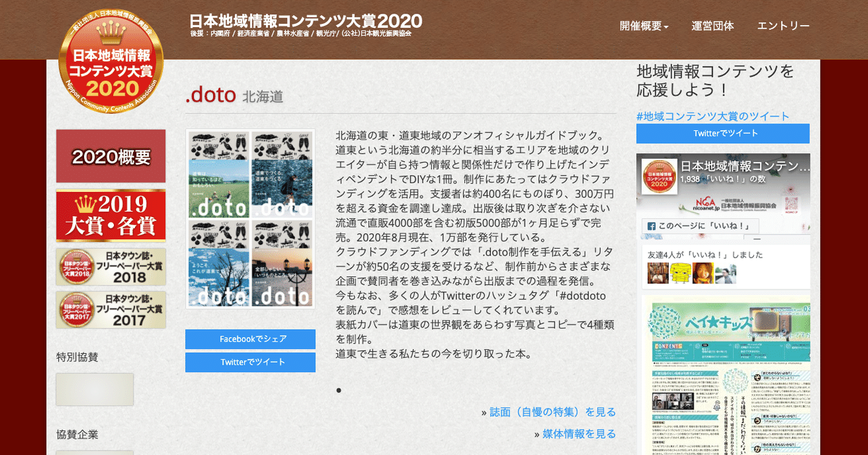Screen dimensions: 868x455
Task: Open the #地域コンテンツ大賞のツイート link
Action: coord(713,117)
